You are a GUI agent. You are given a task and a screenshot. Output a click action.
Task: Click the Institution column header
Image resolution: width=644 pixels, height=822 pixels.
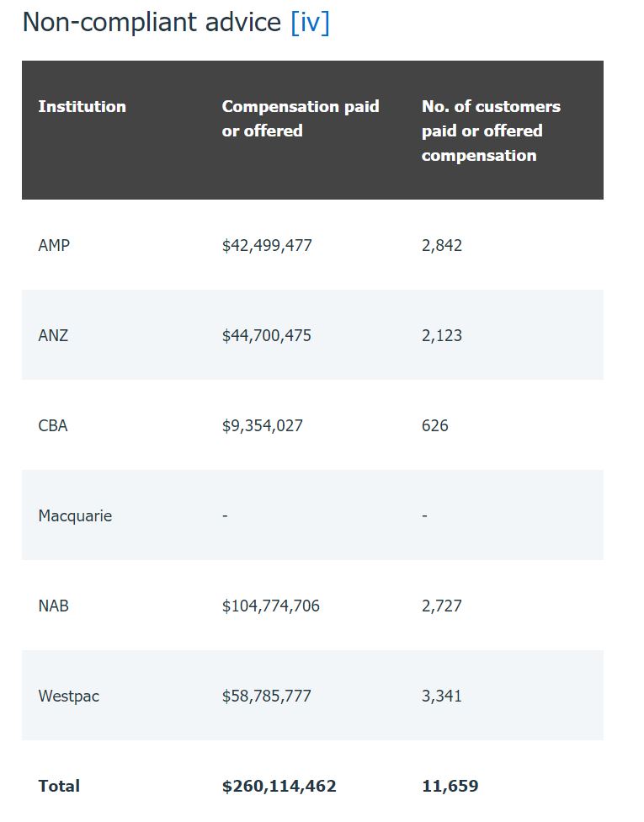pyautogui.click(x=82, y=106)
